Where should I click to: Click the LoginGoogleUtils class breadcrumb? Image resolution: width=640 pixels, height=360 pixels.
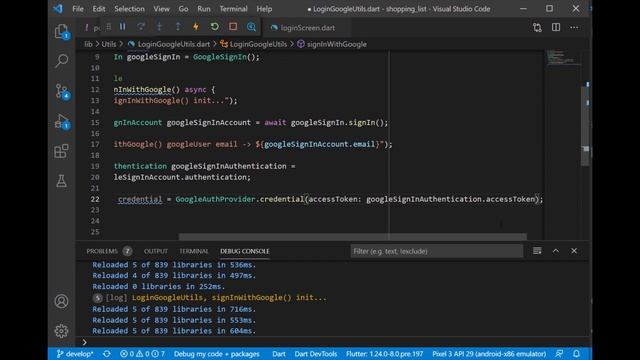(253, 44)
